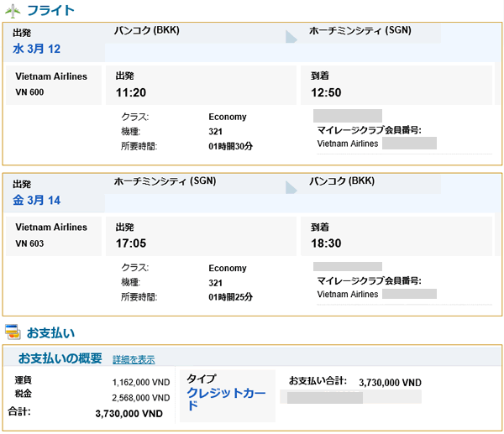Click the 17:05 departure time
504x434 pixels.
133,244
